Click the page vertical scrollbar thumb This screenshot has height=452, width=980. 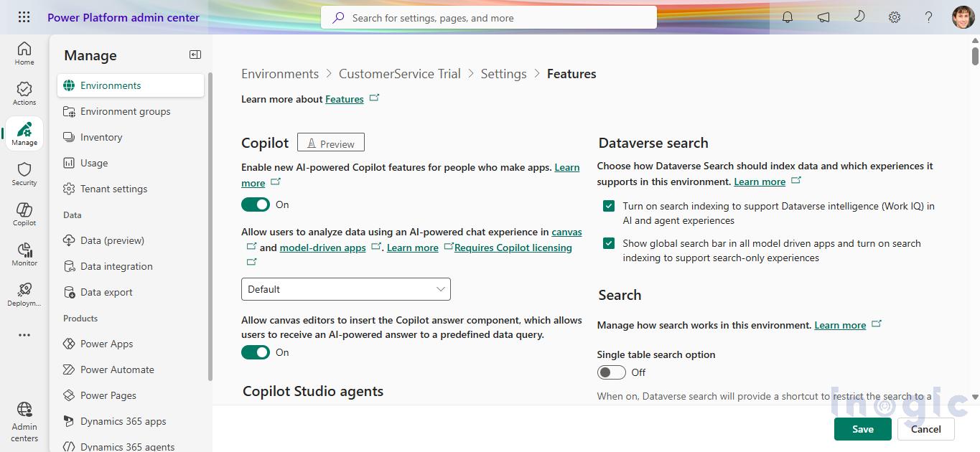click(975, 55)
